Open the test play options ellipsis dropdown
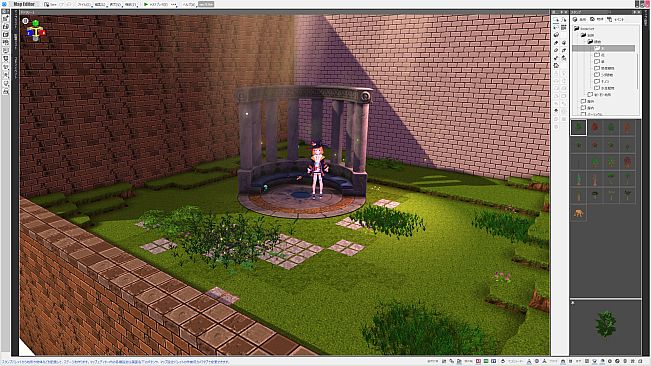651x366 pixels. tap(174, 4)
